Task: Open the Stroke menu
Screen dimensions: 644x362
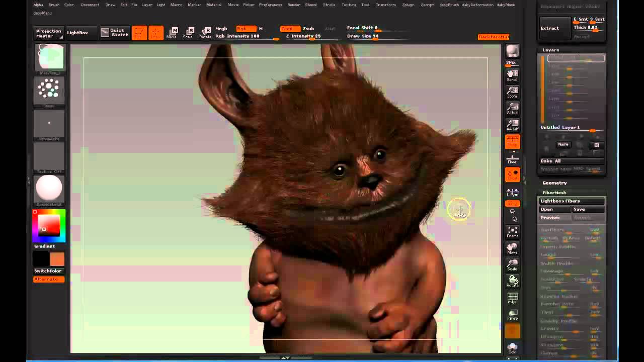Action: [329, 5]
